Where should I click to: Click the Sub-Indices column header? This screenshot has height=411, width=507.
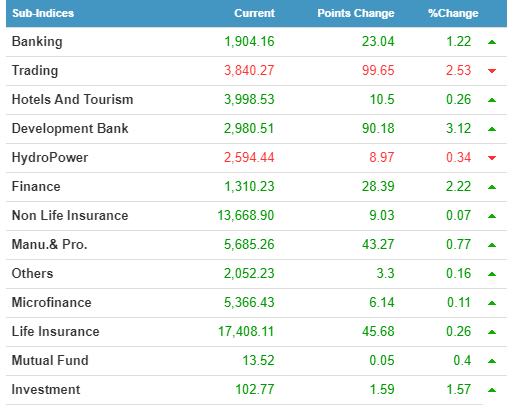tap(43, 13)
